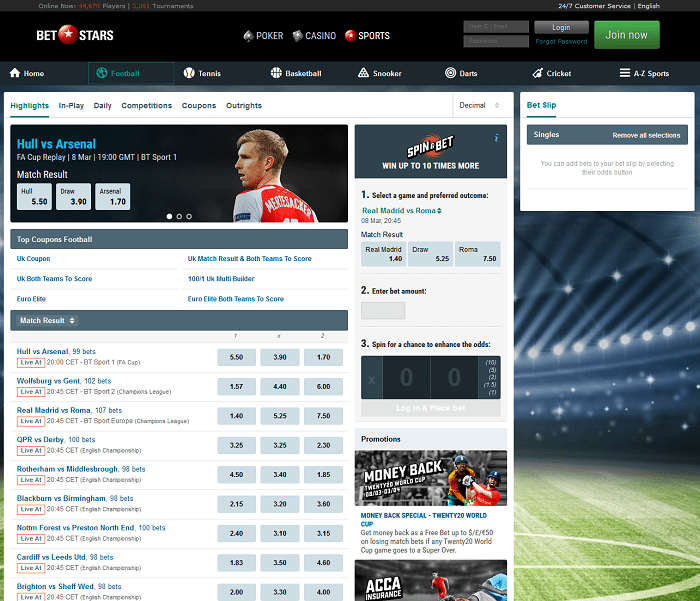Switch to the In-Play tab
The image size is (700, 601).
point(71,105)
